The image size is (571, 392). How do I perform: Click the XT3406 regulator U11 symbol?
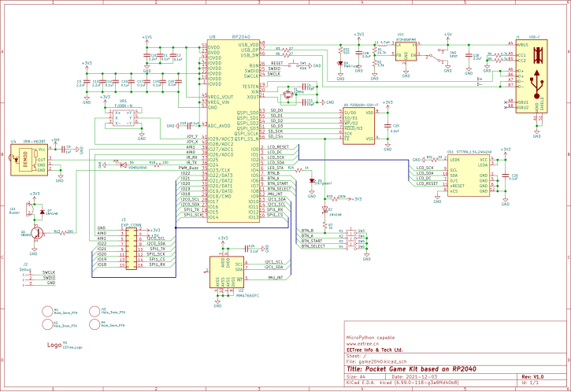pyautogui.click(x=406, y=51)
